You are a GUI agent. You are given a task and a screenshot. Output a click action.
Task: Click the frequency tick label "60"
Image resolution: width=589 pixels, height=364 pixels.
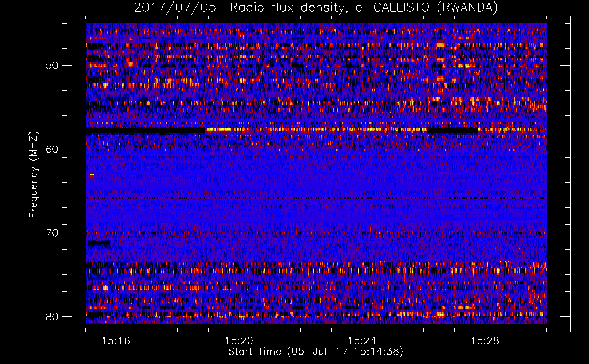pos(52,149)
